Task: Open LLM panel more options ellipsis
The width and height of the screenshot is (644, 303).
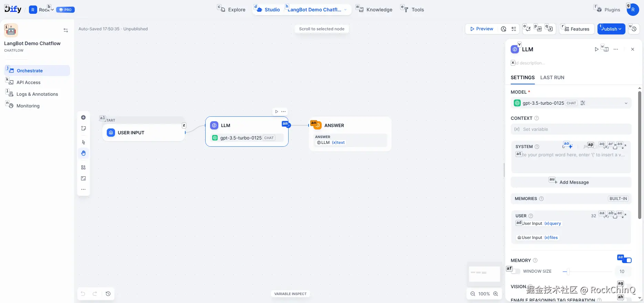Action: pos(616,49)
